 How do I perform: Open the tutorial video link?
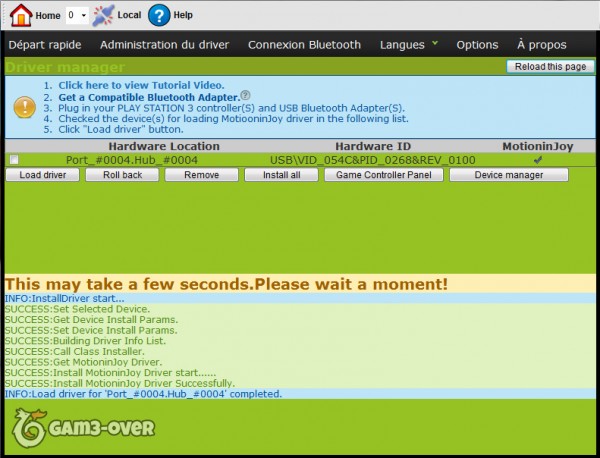click(141, 85)
